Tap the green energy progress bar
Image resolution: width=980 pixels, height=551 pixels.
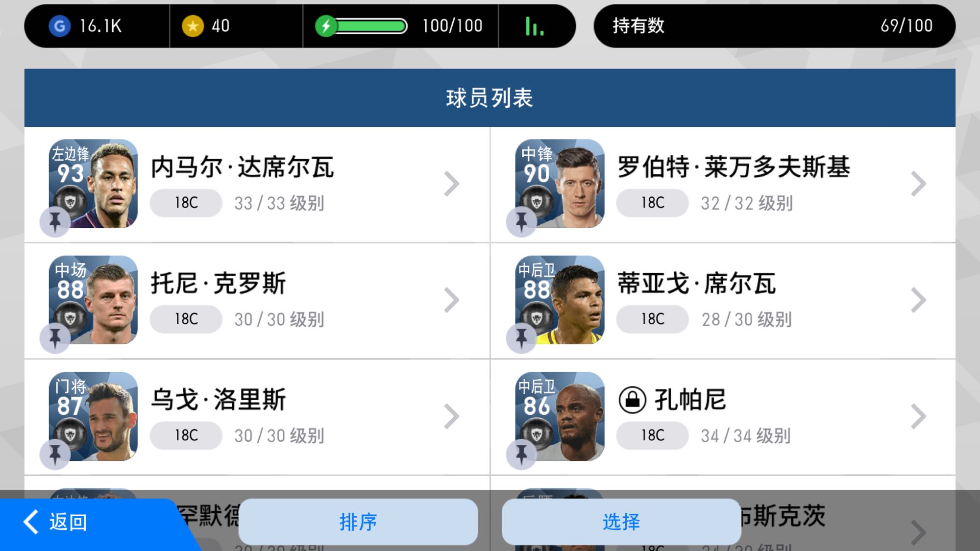371,26
